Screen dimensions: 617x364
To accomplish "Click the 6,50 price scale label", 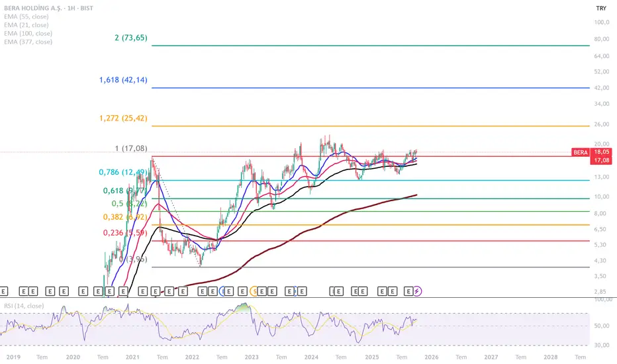I will 601,229.
